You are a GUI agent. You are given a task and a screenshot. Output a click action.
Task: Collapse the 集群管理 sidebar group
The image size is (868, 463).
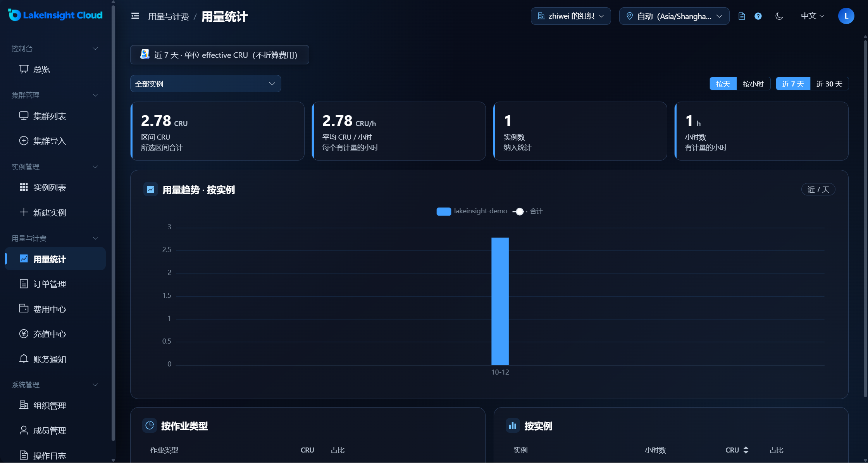click(55, 95)
